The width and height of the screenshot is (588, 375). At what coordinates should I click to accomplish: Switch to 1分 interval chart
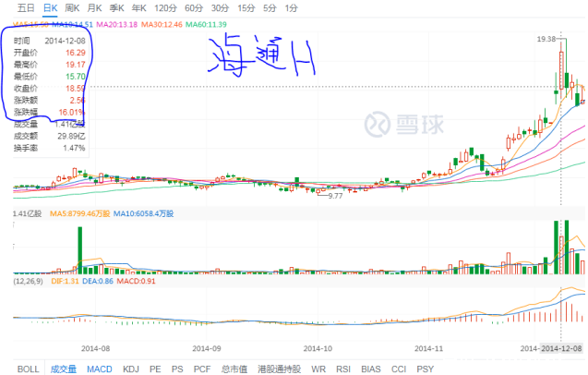tap(291, 8)
